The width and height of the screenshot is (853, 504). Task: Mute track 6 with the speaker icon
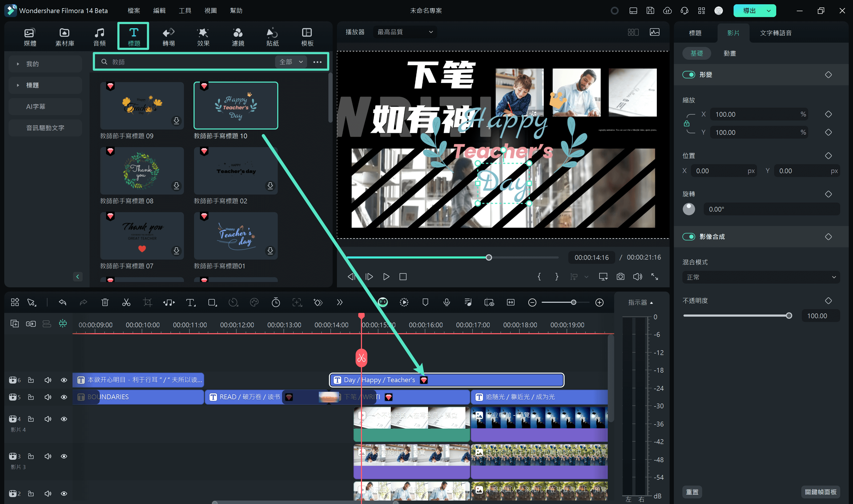pyautogui.click(x=48, y=380)
